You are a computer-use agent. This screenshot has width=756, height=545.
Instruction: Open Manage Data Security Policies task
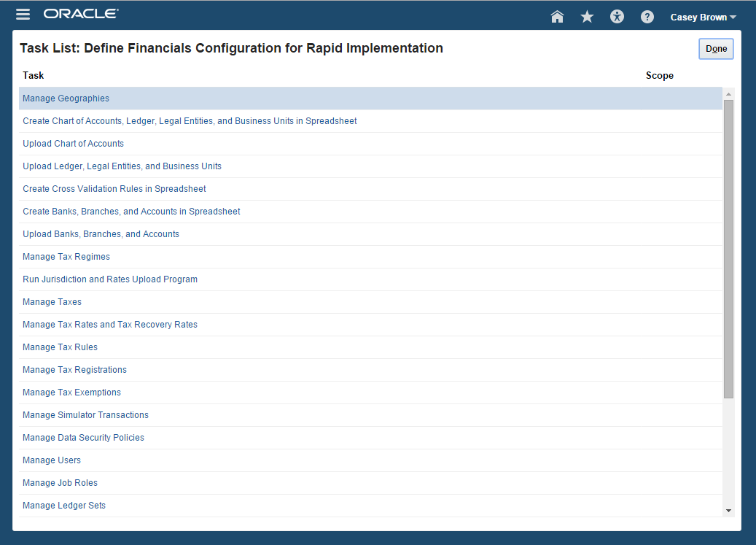(x=83, y=438)
